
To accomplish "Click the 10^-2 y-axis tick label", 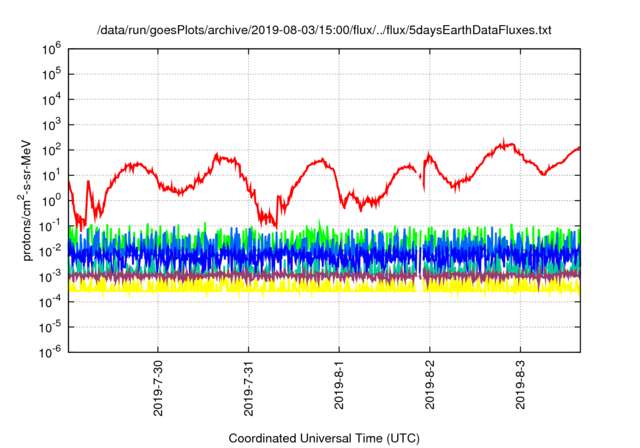I will pyautogui.click(x=51, y=252).
